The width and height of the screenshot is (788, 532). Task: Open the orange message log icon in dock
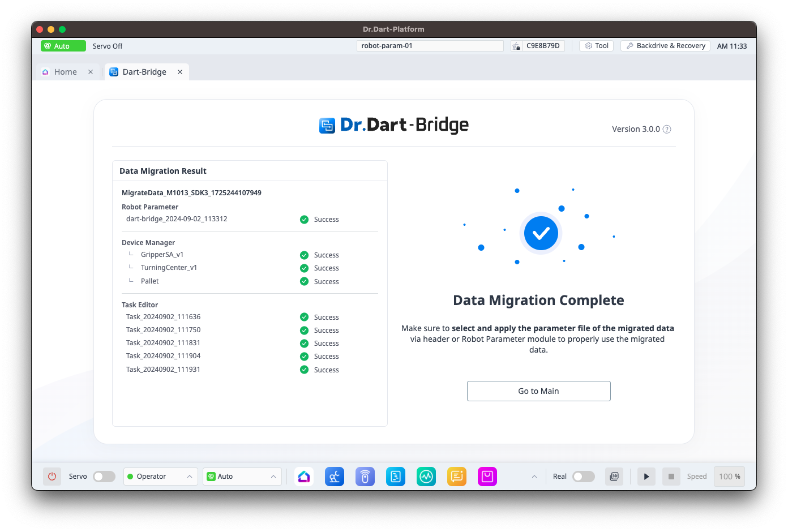tap(457, 477)
